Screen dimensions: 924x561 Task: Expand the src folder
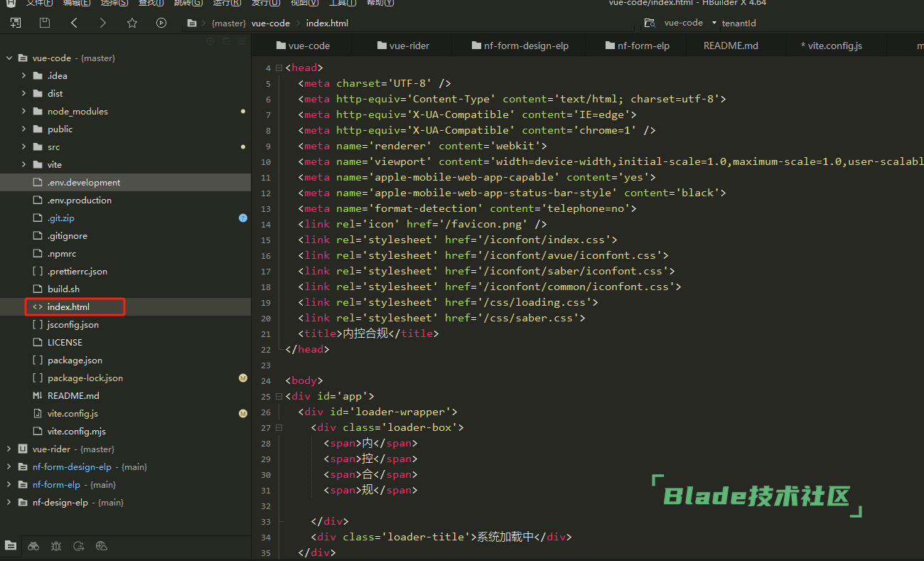[23, 147]
